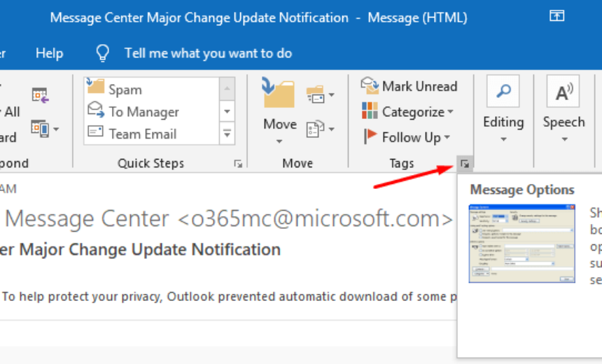Open the Categorize dropdown
Viewport: 602px width, 364px height.
point(407,112)
